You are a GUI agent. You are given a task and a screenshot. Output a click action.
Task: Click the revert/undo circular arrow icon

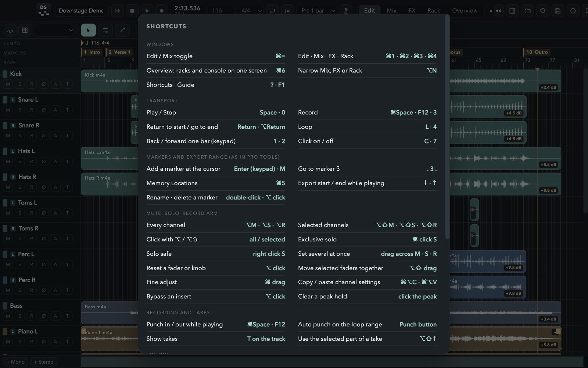[542, 11]
